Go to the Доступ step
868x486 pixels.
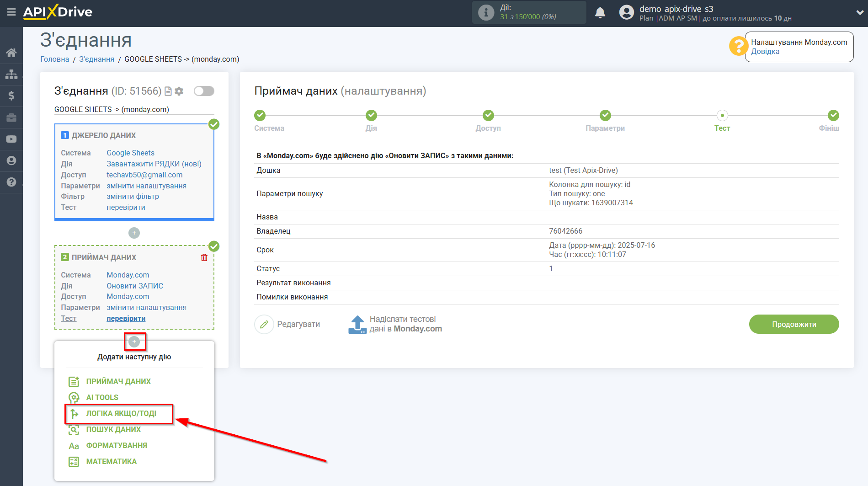(x=488, y=115)
